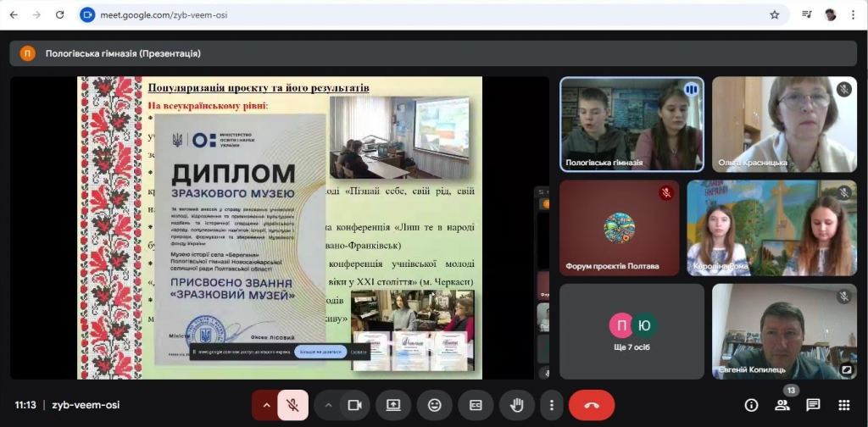The width and height of the screenshot is (868, 427).
Task: Open more options three-dot menu in call bar
Action: (552, 405)
